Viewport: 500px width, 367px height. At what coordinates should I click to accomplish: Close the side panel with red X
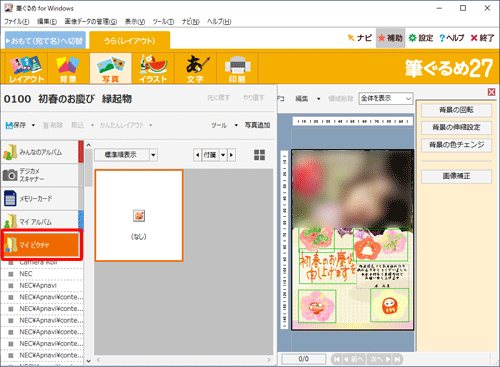[x=491, y=92]
